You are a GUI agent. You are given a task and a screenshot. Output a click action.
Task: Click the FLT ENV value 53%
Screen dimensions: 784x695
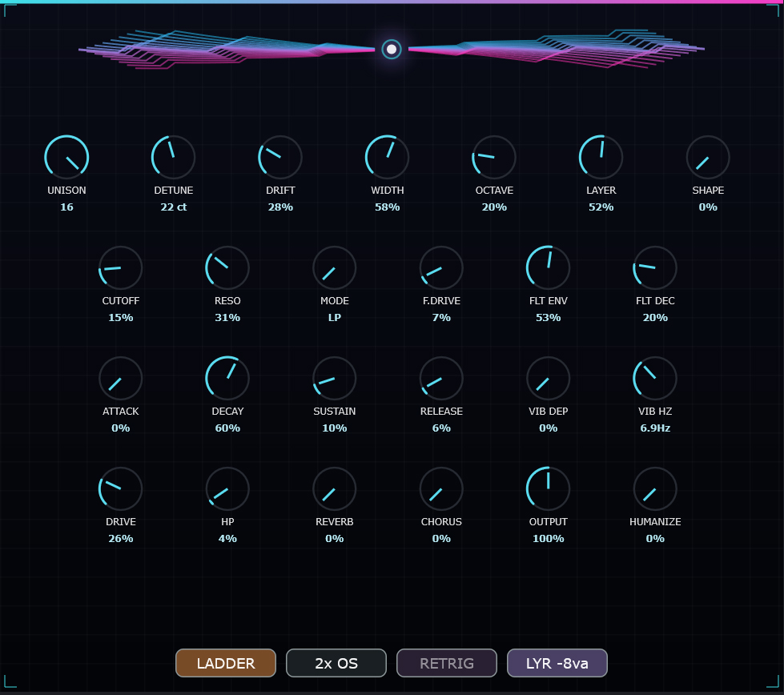(x=549, y=318)
